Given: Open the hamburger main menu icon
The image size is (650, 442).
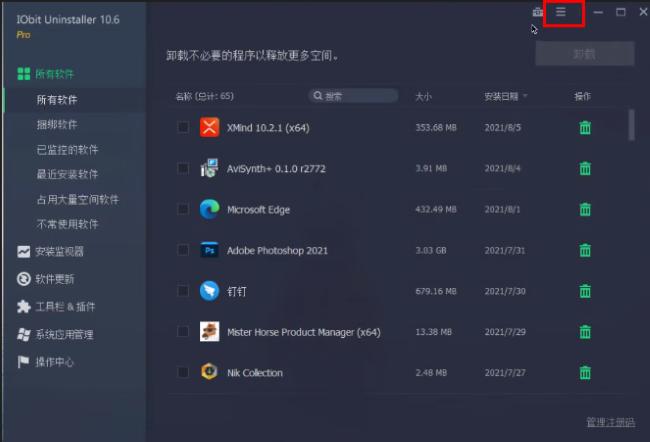Looking at the screenshot, I should tap(561, 12).
